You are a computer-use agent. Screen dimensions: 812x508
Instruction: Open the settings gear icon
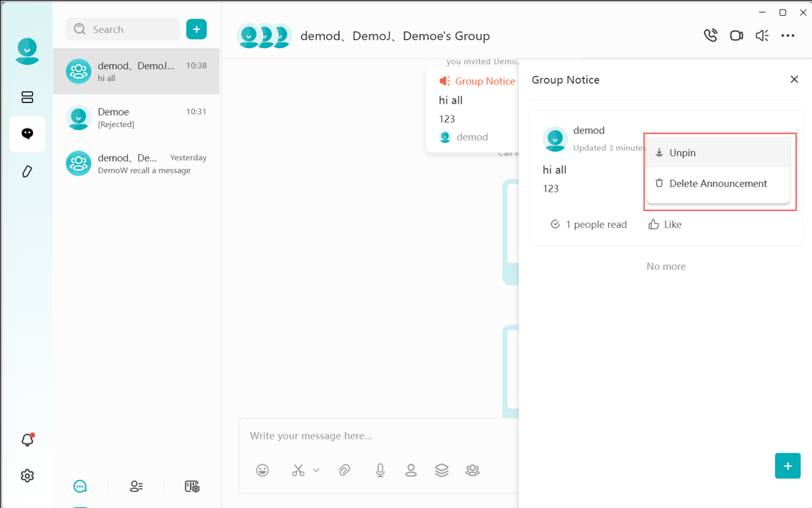(x=27, y=476)
